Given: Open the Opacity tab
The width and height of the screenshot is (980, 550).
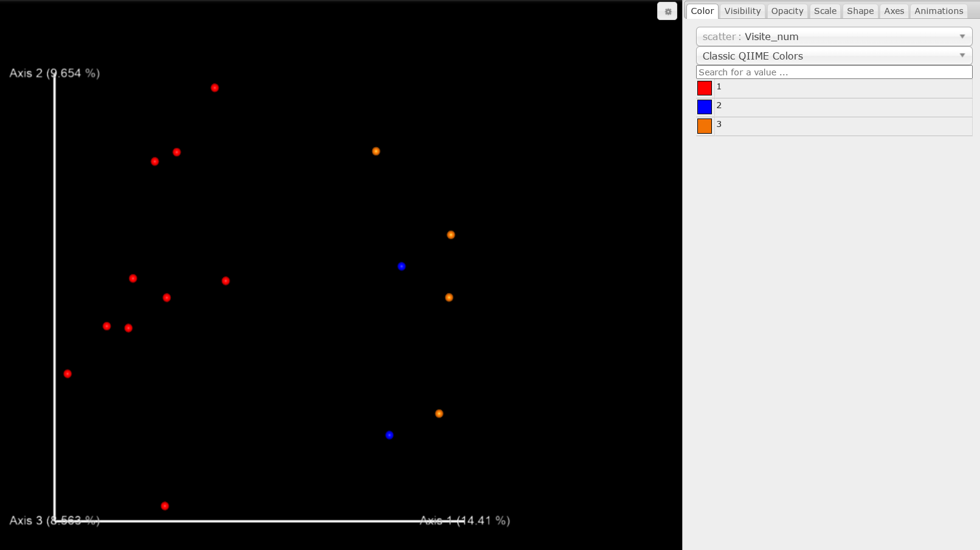Looking at the screenshot, I should pos(787,11).
